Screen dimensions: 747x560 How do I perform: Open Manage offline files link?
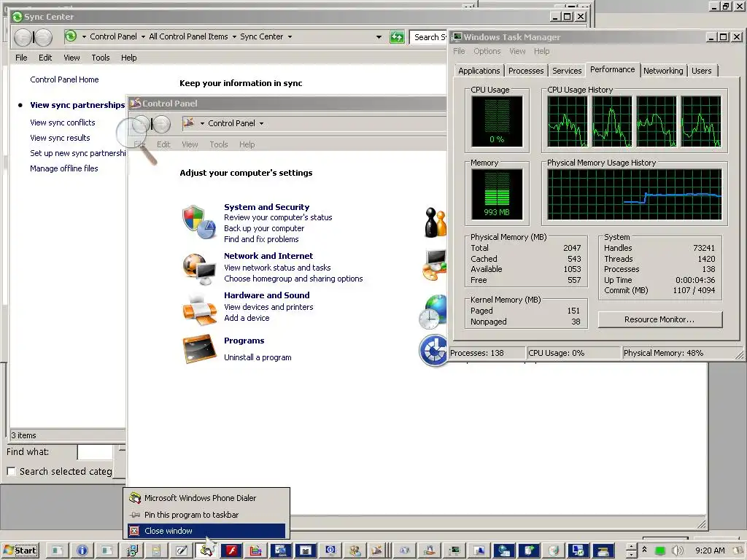pyautogui.click(x=64, y=168)
